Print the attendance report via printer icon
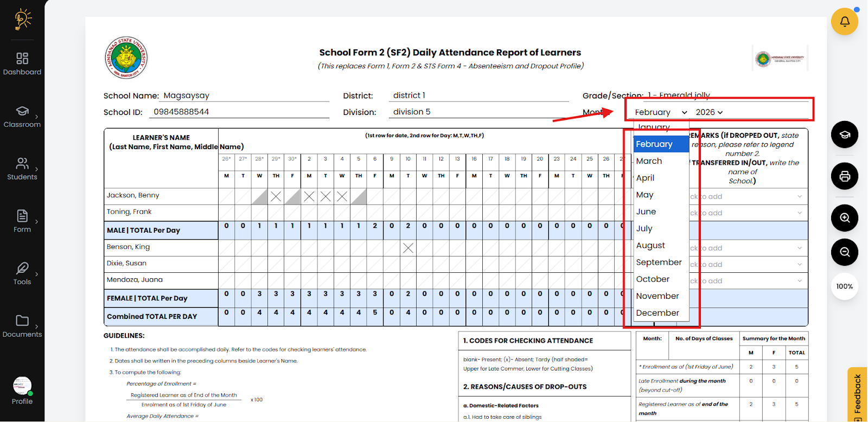This screenshot has height=422, width=868. (844, 176)
